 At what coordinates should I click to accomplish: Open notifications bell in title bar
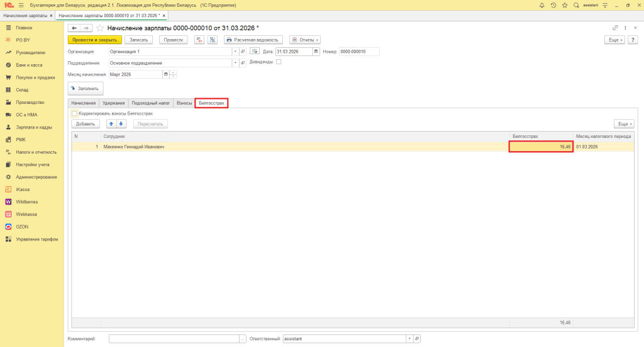coord(541,5)
